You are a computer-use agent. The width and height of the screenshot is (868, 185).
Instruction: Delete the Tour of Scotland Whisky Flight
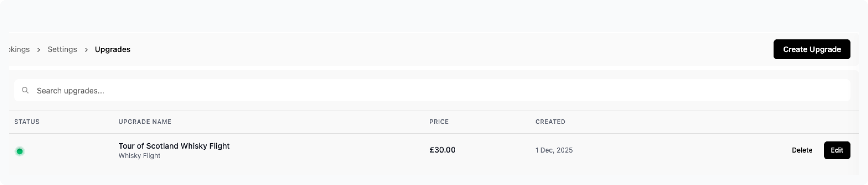(802, 150)
